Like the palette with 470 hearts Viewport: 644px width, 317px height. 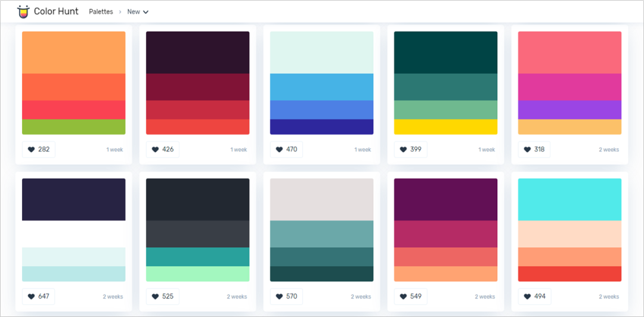(x=287, y=150)
